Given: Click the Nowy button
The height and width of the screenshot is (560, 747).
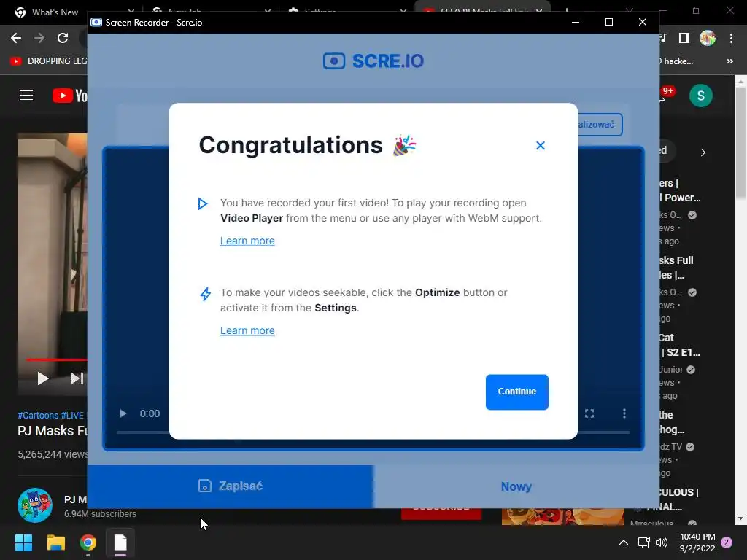Looking at the screenshot, I should pyautogui.click(x=516, y=486).
